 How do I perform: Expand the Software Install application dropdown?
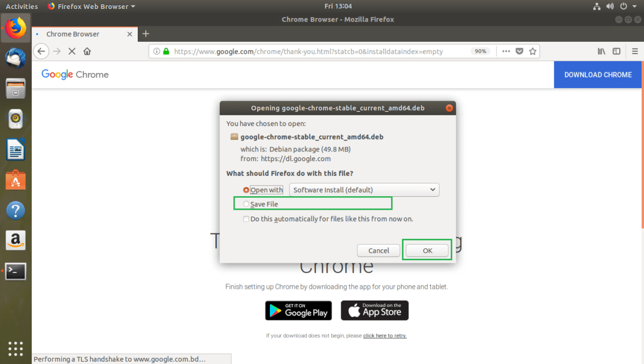[x=364, y=190]
